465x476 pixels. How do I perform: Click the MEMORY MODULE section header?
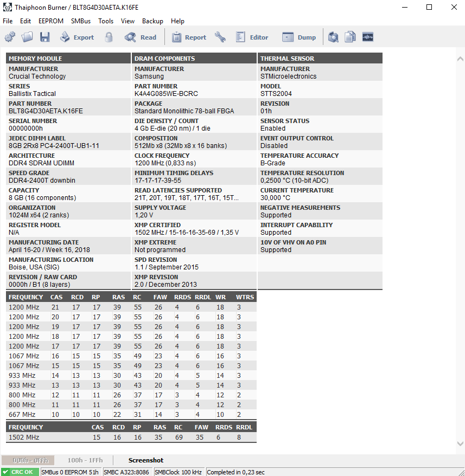pyautogui.click(x=68, y=59)
